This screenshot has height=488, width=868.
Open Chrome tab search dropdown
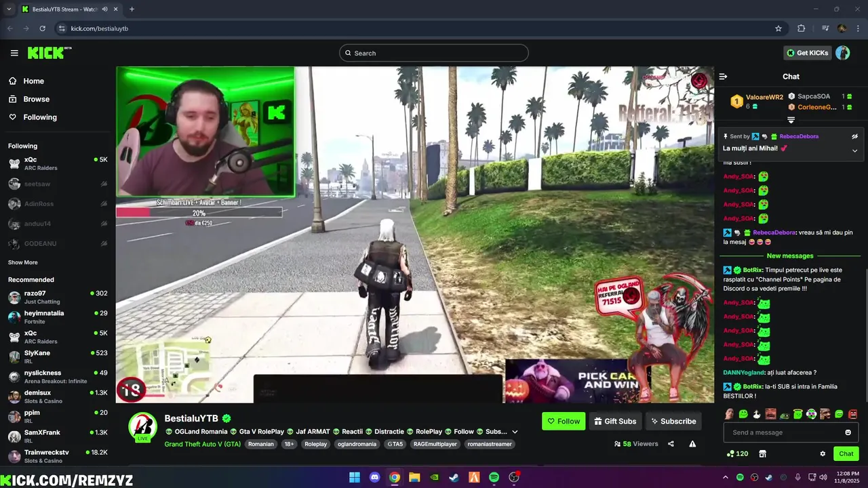coord(9,9)
